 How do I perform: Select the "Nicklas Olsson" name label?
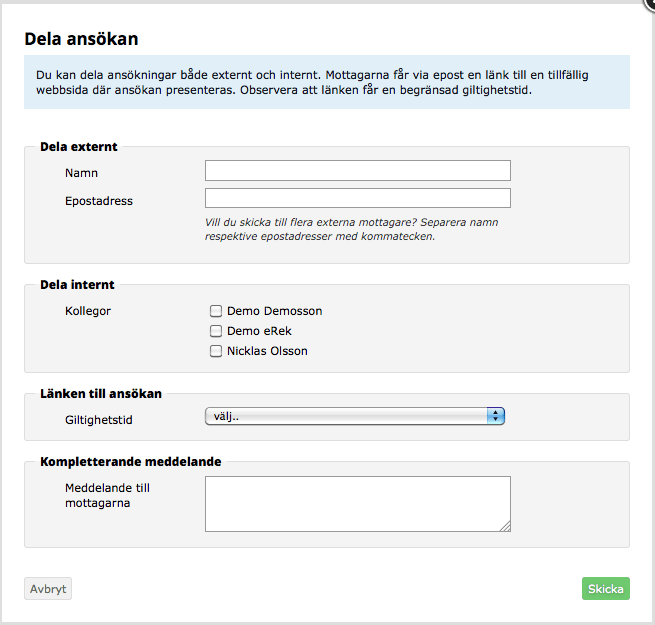coord(267,351)
